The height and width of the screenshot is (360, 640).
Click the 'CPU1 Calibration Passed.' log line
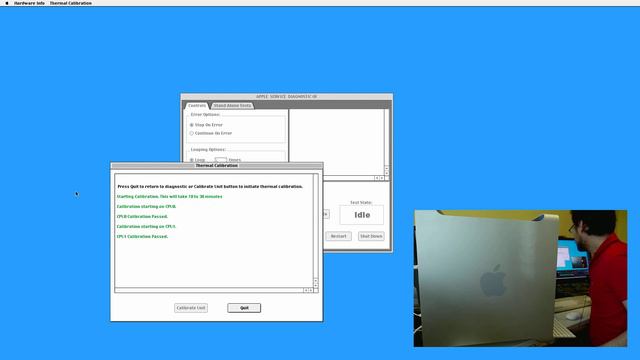pos(142,236)
